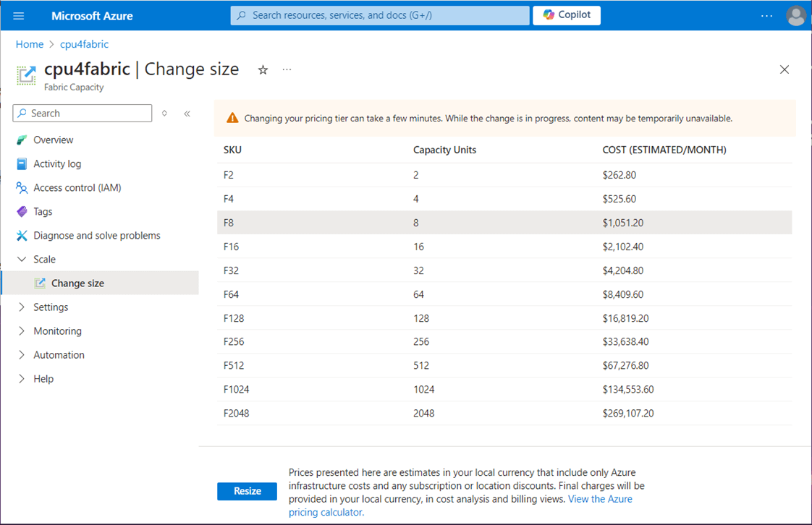Go to Access control (IAM)
Screen dimensions: 812x525
77,188
